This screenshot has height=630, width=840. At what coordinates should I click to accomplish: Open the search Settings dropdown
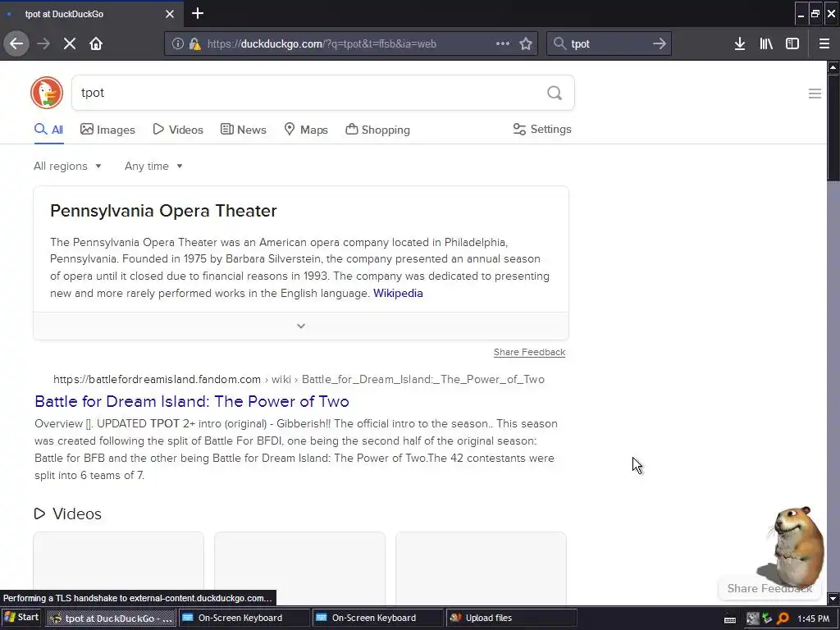pyautogui.click(x=542, y=129)
